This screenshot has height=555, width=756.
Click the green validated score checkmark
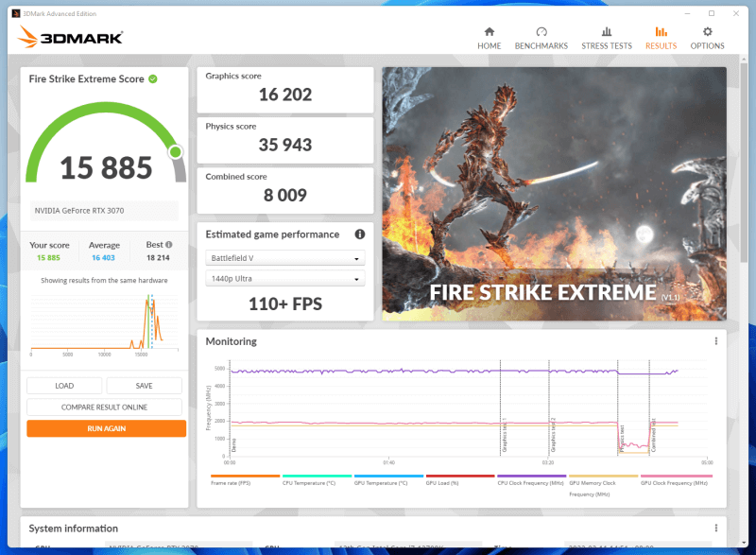click(153, 79)
